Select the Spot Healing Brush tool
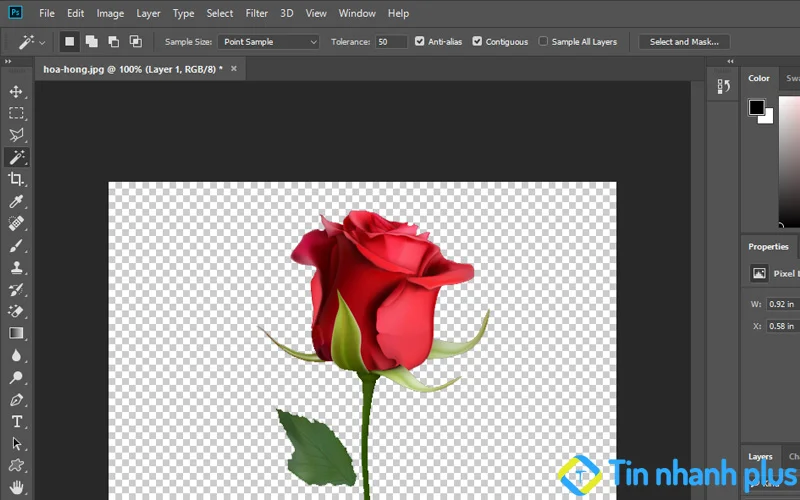 [16, 223]
